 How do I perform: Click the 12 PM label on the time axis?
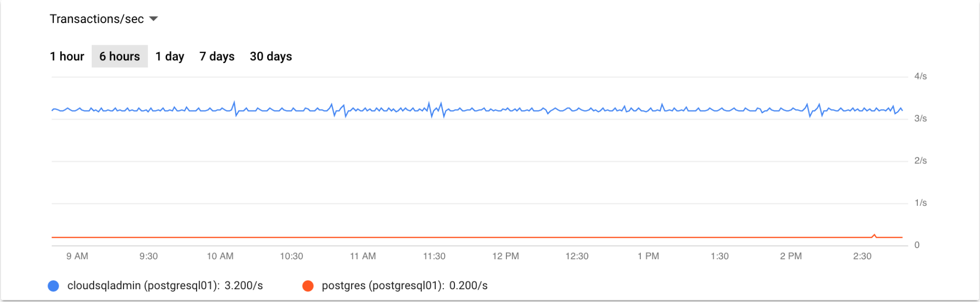pos(504,255)
